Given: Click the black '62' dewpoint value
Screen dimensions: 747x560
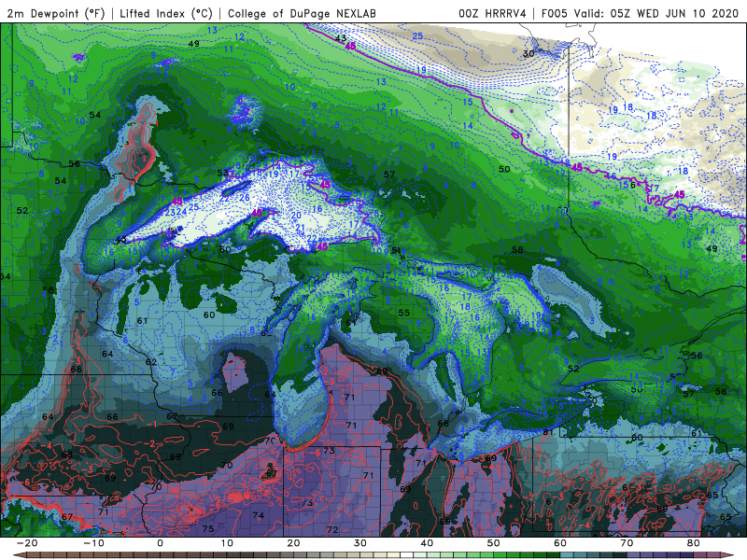Looking at the screenshot, I should coord(151,362).
